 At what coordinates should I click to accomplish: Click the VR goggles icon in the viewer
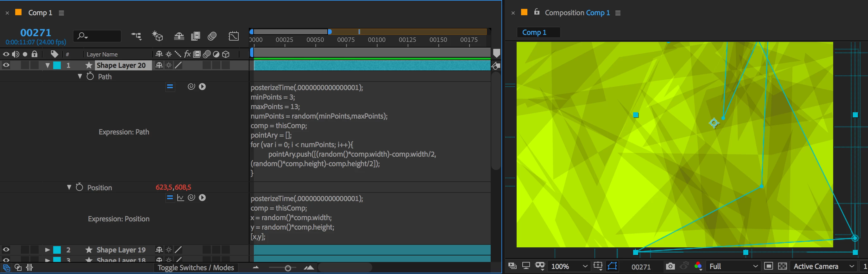click(x=540, y=266)
